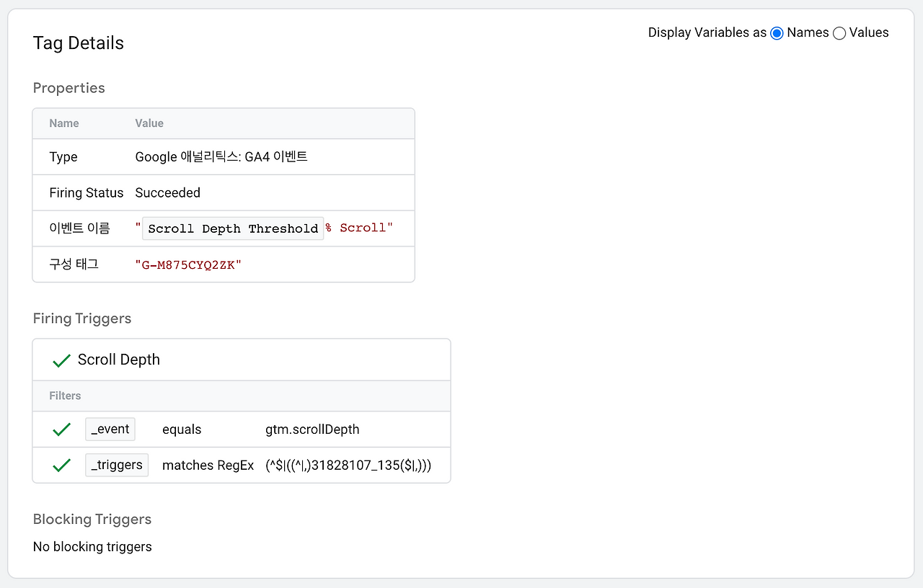923x588 pixels.
Task: Click the Name column header in Properties
Action: [x=64, y=123]
